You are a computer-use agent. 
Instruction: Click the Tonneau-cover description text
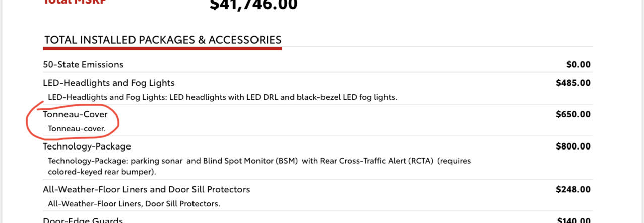77,128
